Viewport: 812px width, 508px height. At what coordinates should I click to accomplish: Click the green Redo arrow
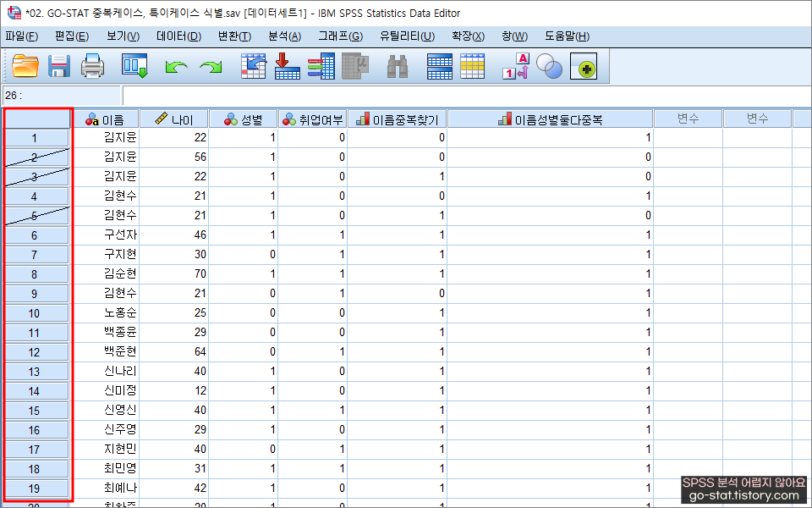(211, 67)
